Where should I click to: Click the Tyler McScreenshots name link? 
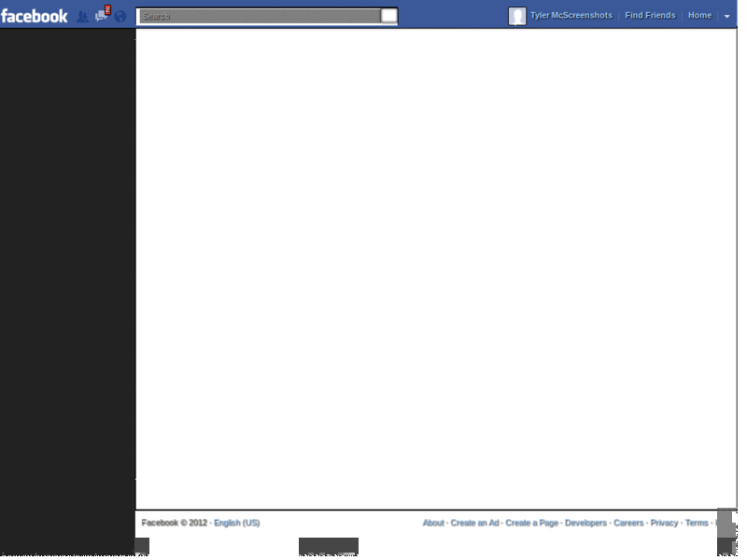(571, 15)
